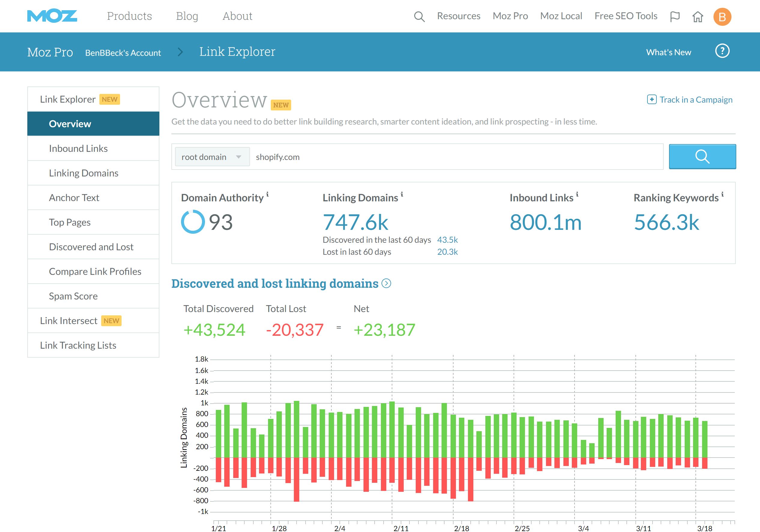Image resolution: width=760 pixels, height=532 pixels.
Task: Click the flag notification icon in the header
Action: click(x=675, y=16)
